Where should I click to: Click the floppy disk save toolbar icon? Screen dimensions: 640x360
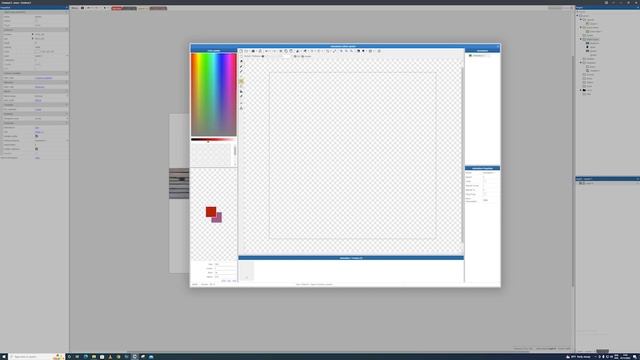tap(253, 51)
